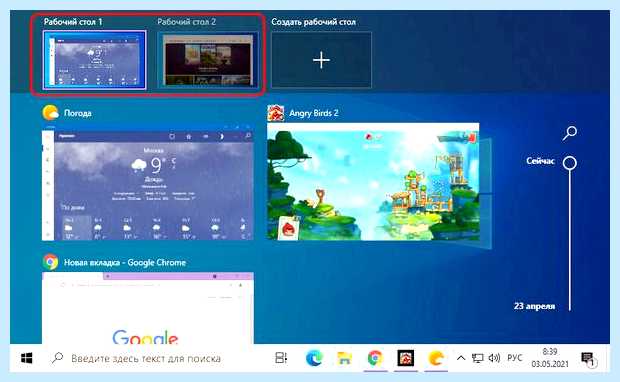Click the Сейчас timeline slider handle
Image resolution: width=620 pixels, height=382 pixels.
coord(570,163)
